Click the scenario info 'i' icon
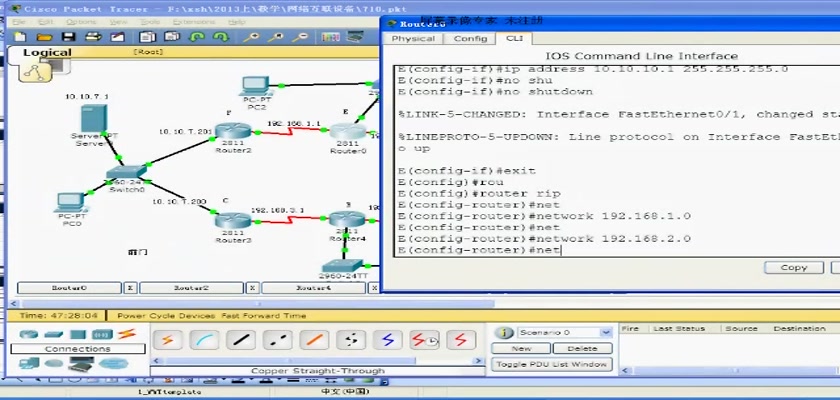The height and width of the screenshot is (400, 840). [504, 333]
